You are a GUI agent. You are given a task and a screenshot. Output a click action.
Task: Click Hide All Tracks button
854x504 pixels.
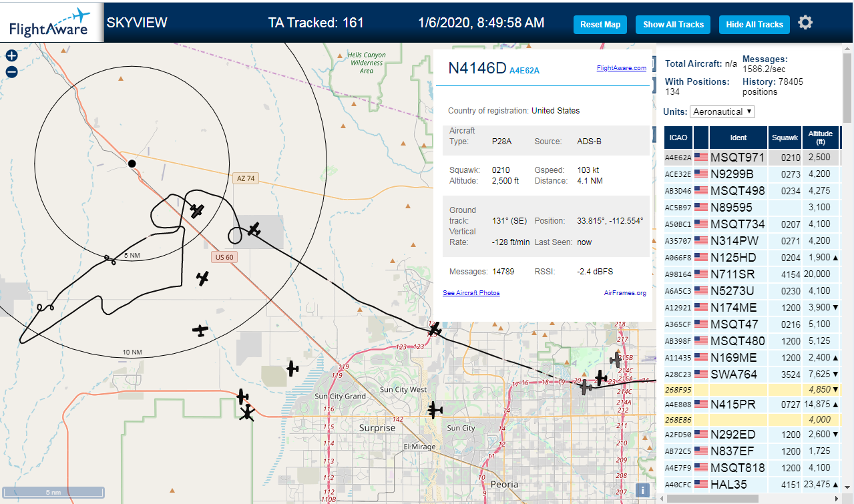point(755,25)
